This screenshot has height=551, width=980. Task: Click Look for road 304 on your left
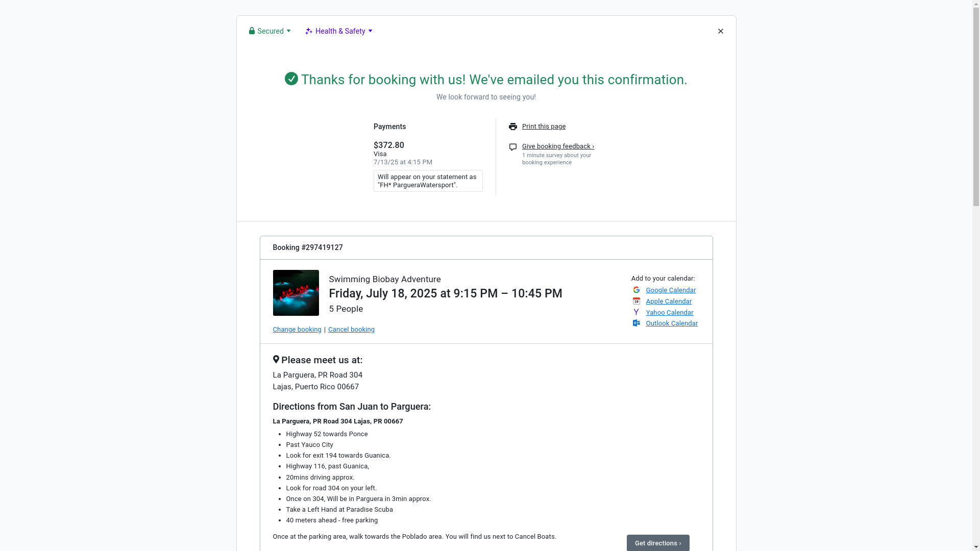[331, 488]
